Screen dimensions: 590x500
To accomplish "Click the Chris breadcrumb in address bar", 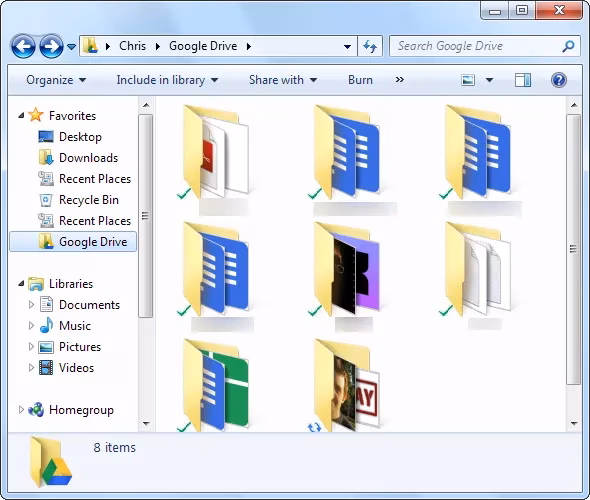I will tap(132, 46).
